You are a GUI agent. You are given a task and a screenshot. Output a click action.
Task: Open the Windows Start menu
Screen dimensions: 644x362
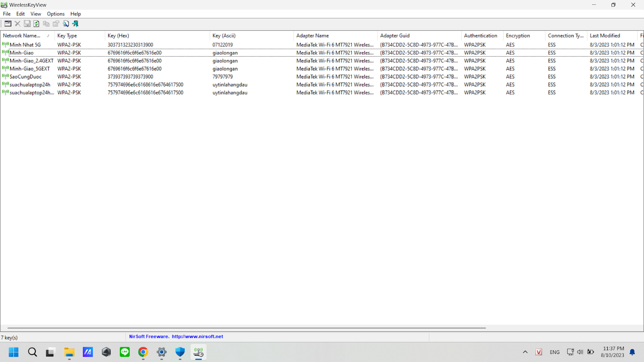(14, 352)
